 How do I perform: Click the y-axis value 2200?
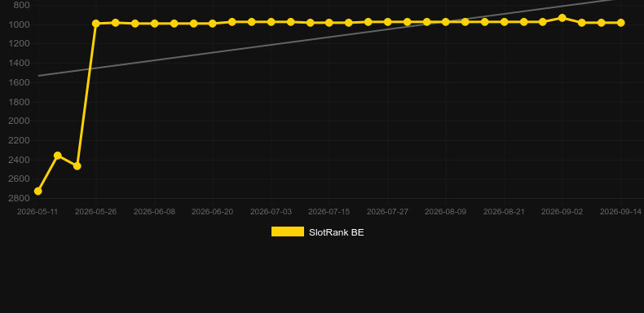coord(19,140)
